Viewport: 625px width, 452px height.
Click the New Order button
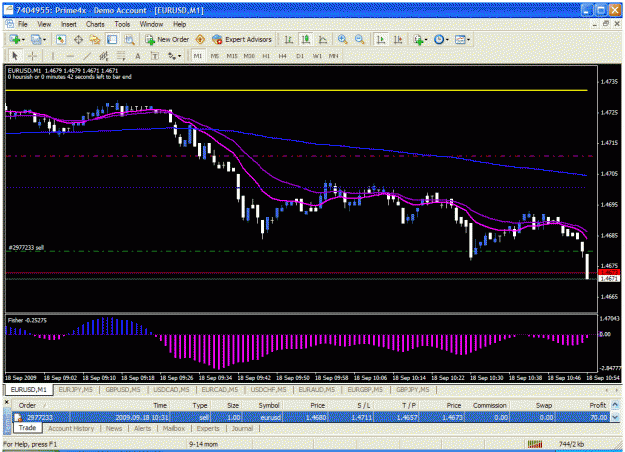(x=167, y=39)
